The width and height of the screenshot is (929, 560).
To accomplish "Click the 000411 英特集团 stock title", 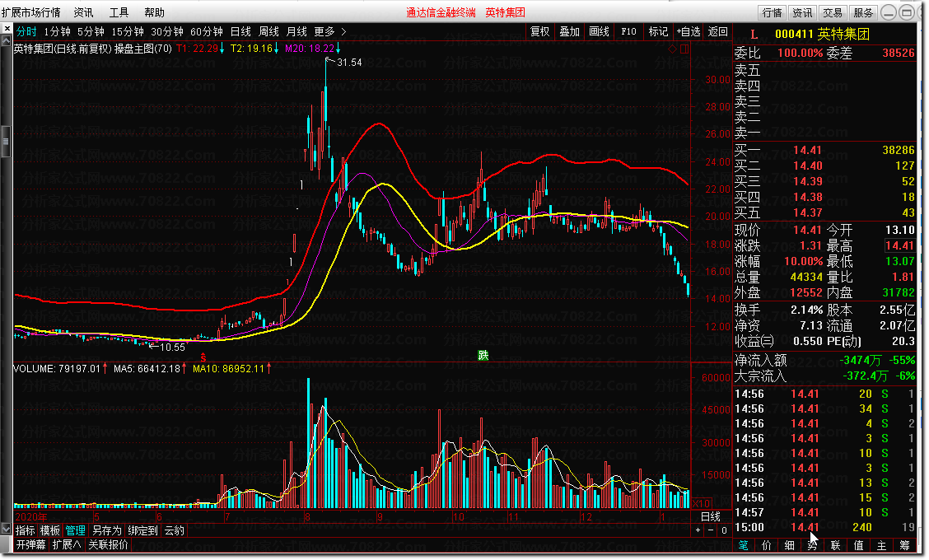I will 822,35.
